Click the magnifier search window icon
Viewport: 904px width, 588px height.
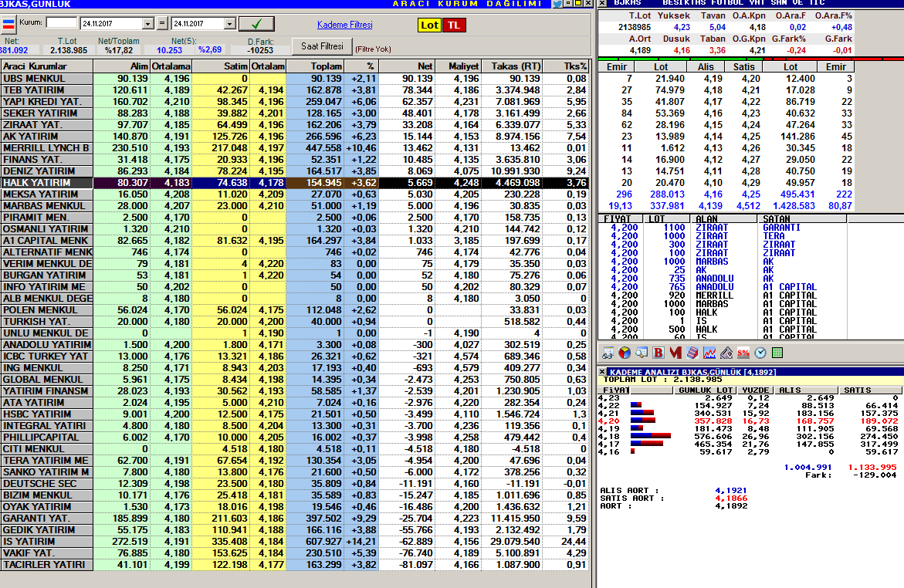(x=642, y=353)
